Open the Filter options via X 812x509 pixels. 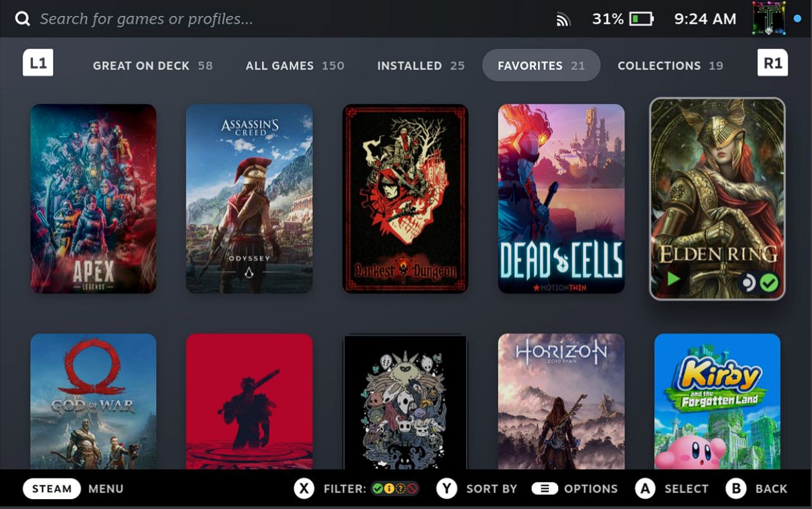[x=304, y=489]
